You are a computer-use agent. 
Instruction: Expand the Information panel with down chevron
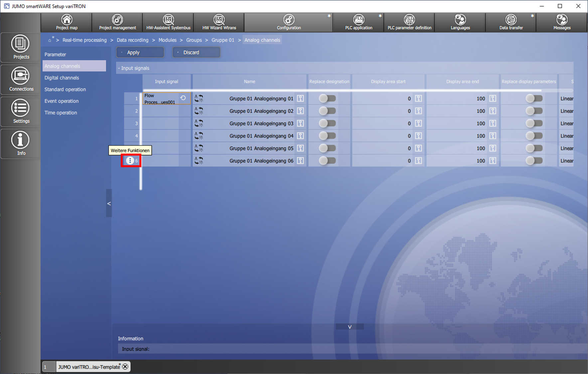point(350,327)
